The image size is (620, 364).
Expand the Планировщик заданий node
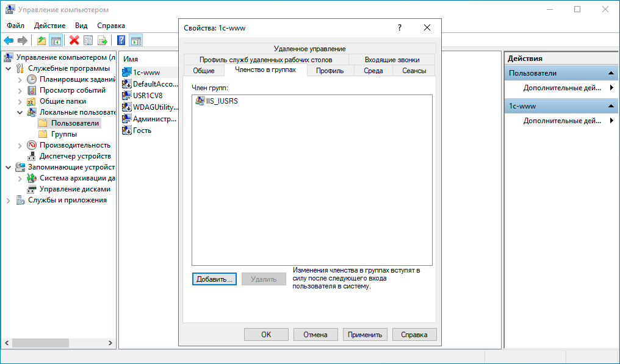pos(20,80)
